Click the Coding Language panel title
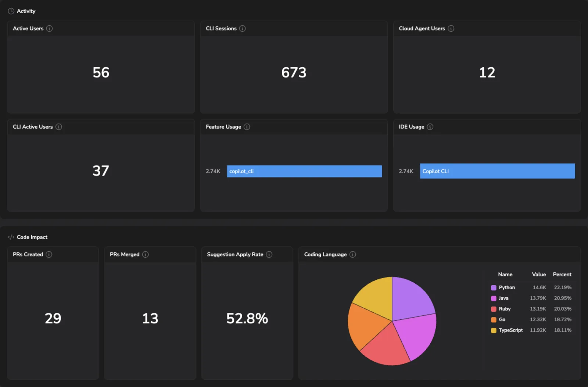This screenshot has width=588, height=387. (x=325, y=254)
